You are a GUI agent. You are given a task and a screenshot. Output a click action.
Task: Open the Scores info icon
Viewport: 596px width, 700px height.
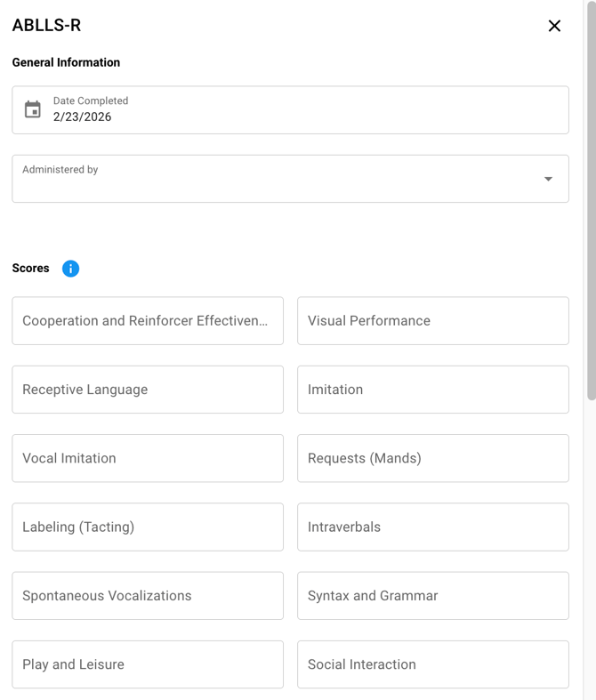[71, 269]
